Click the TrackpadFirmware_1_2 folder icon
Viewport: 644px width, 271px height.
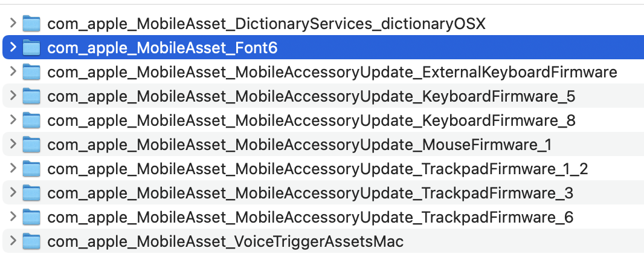click(x=31, y=169)
